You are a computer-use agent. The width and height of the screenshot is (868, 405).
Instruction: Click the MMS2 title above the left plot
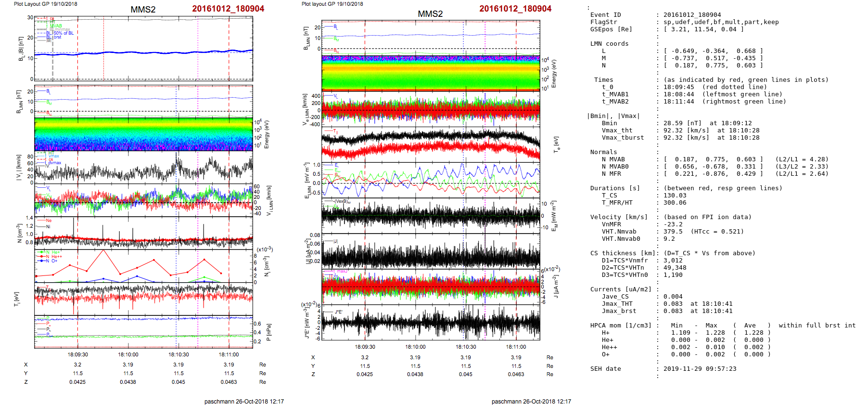(x=143, y=10)
